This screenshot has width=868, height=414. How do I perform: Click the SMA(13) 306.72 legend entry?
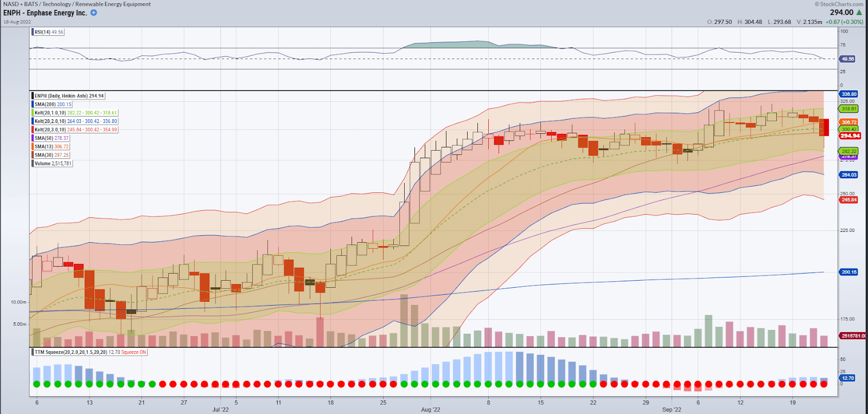pos(50,146)
